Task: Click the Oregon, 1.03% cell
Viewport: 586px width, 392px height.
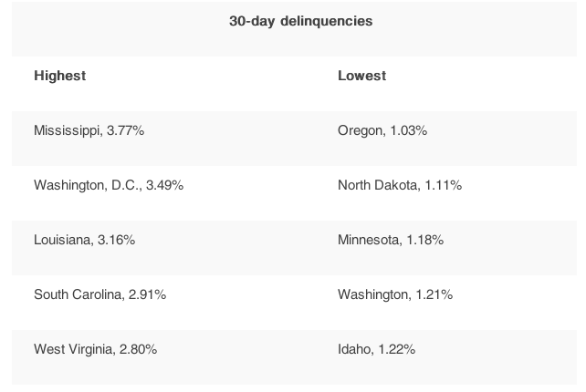Action: pyautogui.click(x=382, y=130)
